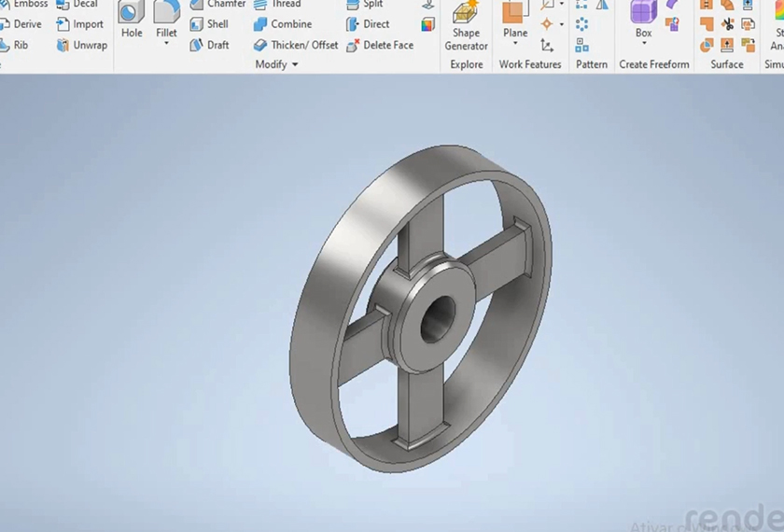This screenshot has width=784, height=532.
Task: Open the Import command
Action: (x=80, y=24)
